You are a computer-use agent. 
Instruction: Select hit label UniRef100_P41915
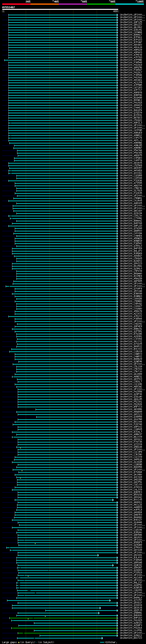click(x=131, y=620)
